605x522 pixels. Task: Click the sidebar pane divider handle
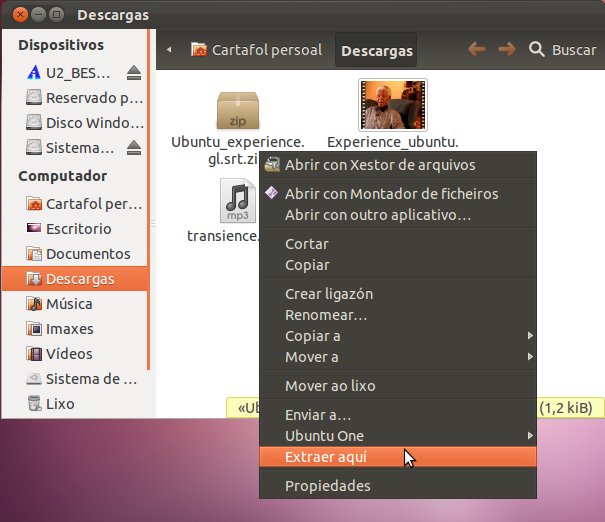coord(153,223)
